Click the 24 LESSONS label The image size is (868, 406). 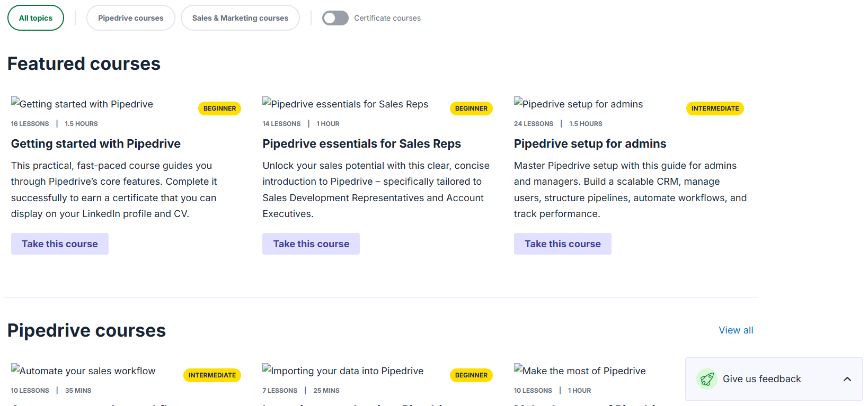534,124
